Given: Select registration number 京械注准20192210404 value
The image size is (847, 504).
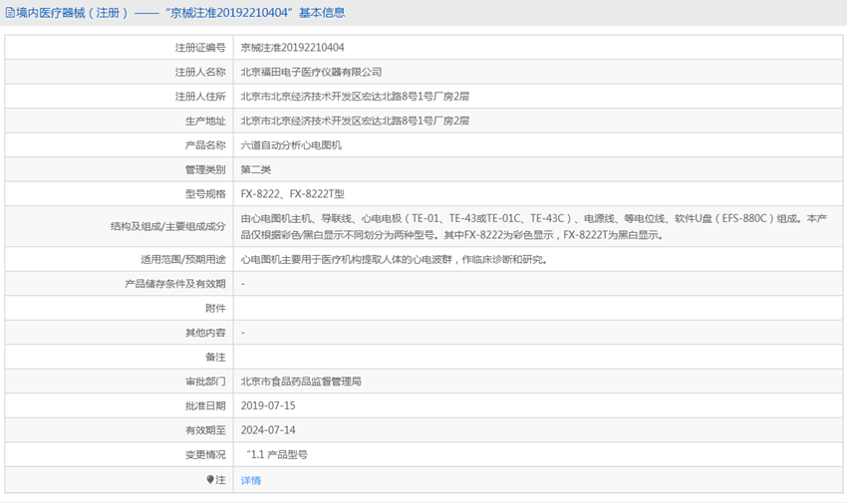Looking at the screenshot, I should [292, 48].
